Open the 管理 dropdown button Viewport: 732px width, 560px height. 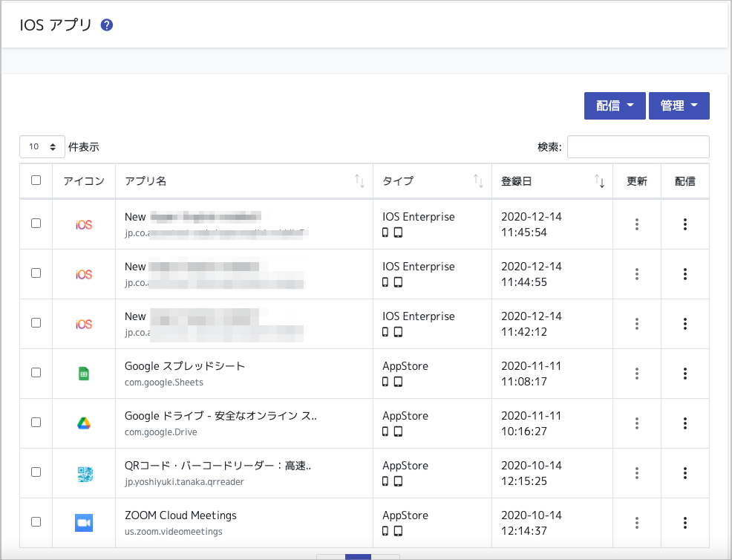pos(679,105)
